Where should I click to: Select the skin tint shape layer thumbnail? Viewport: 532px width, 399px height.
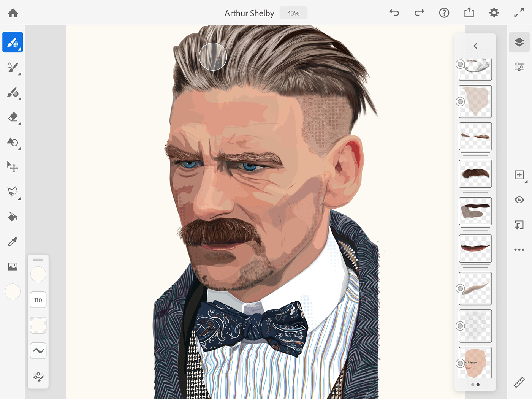coord(475,101)
